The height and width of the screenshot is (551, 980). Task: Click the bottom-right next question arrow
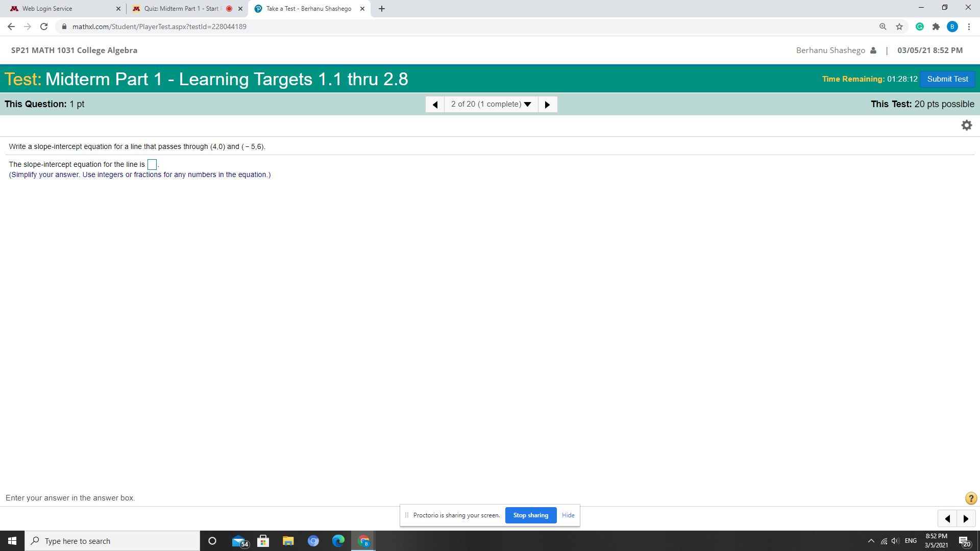pos(966,519)
